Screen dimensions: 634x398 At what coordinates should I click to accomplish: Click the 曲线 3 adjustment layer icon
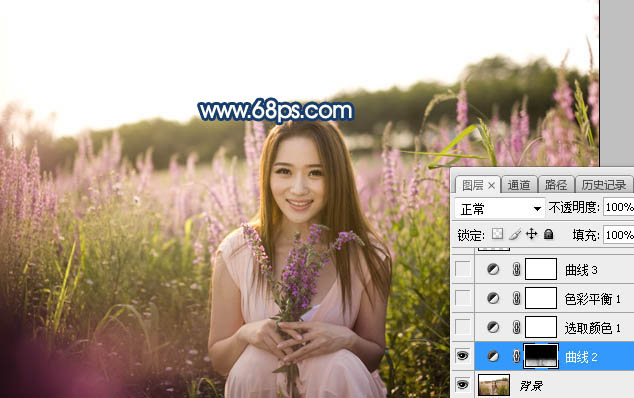[x=492, y=269]
